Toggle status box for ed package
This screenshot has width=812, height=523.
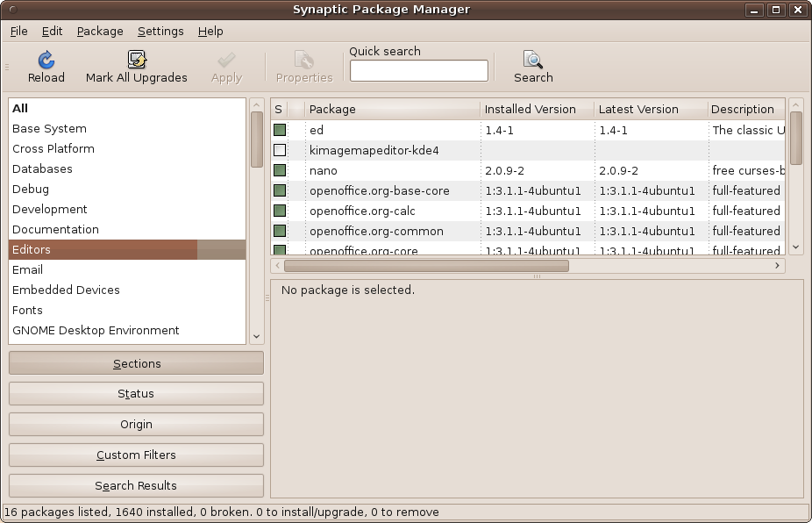tap(280, 130)
